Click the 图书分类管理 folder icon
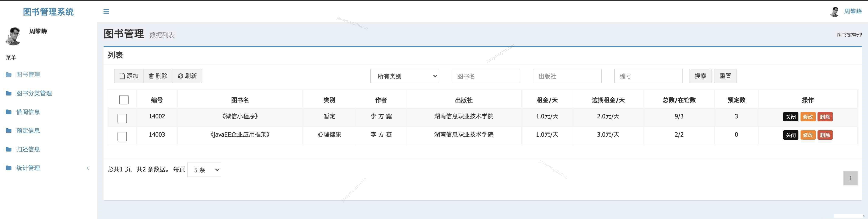Screen dimensions: 868x219 click(8, 93)
